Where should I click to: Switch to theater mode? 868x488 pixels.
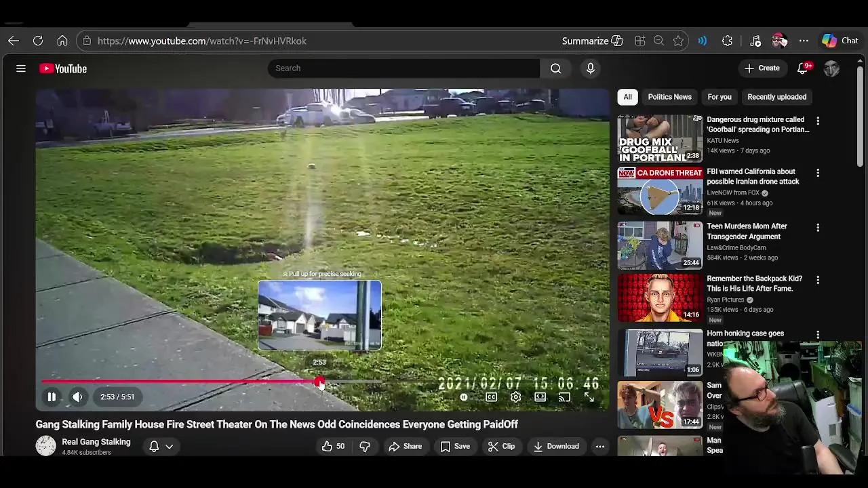pyautogui.click(x=540, y=397)
